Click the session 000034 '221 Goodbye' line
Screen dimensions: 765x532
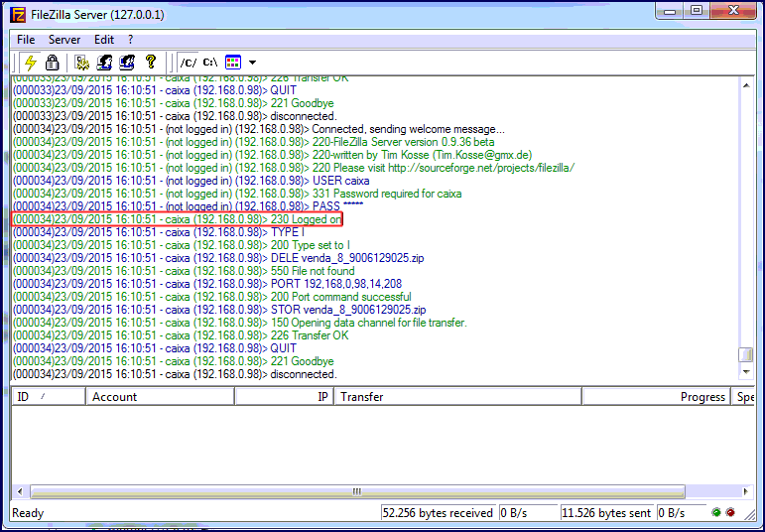pyautogui.click(x=174, y=361)
